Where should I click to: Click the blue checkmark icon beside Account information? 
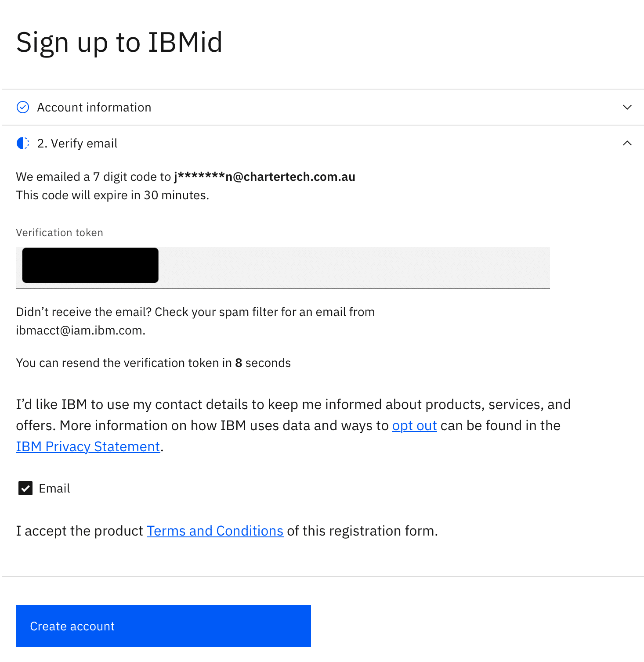23,107
